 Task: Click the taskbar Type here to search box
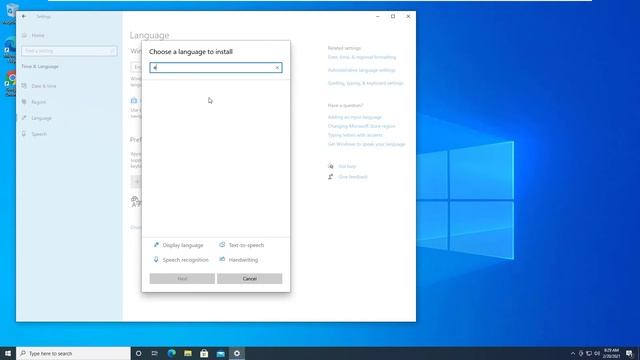tap(73, 353)
